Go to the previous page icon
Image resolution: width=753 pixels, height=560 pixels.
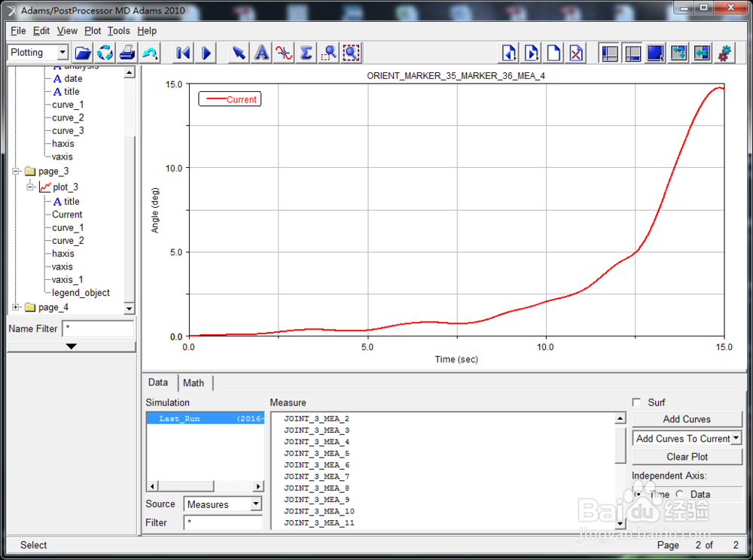[508, 53]
